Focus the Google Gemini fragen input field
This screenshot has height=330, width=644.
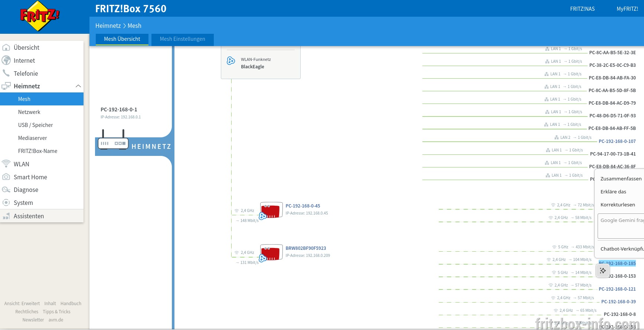coord(621,226)
